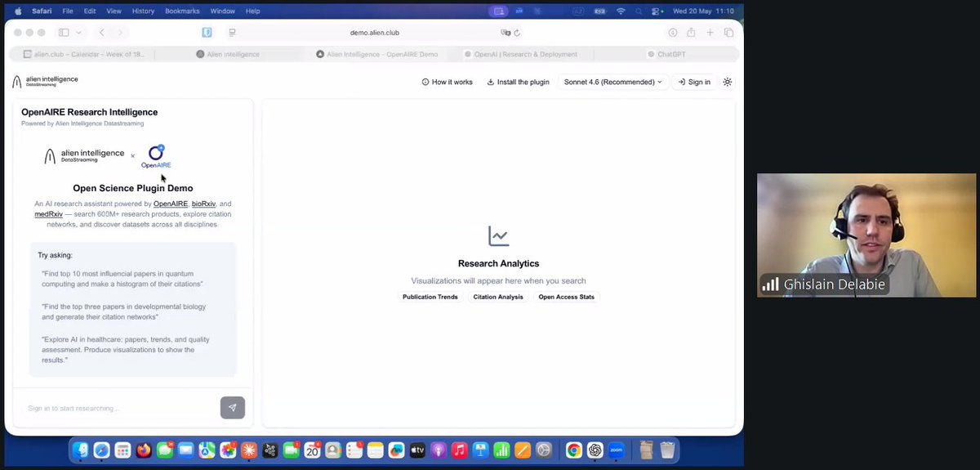Open the Spotlight search icon in the menu bar
Image resolution: width=980 pixels, height=470 pixels.
coord(638,11)
